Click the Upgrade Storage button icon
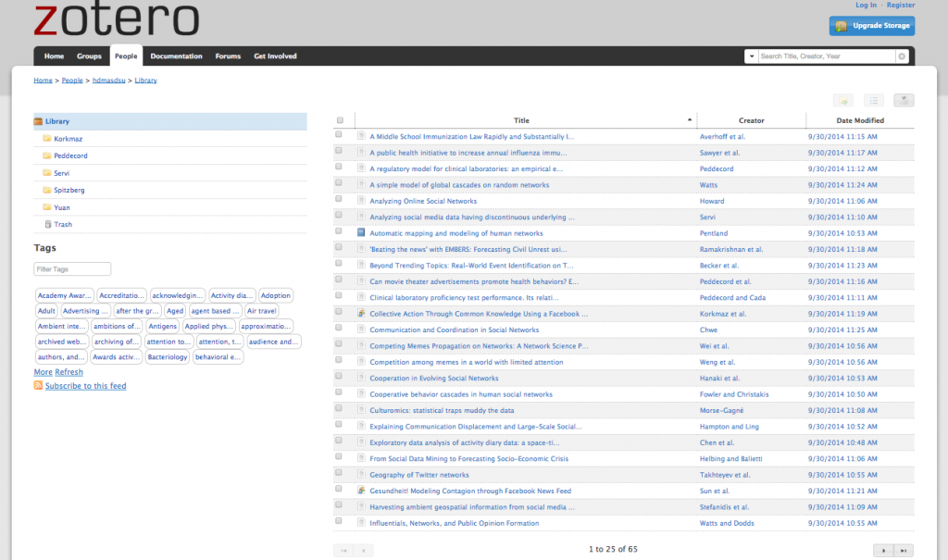 point(841,26)
